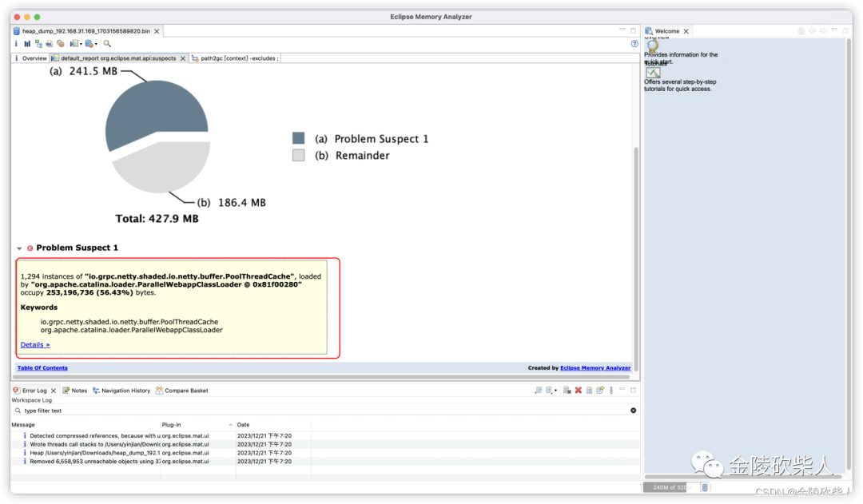Click the red Delete Log icon
This screenshot has height=504, width=863.
[578, 390]
